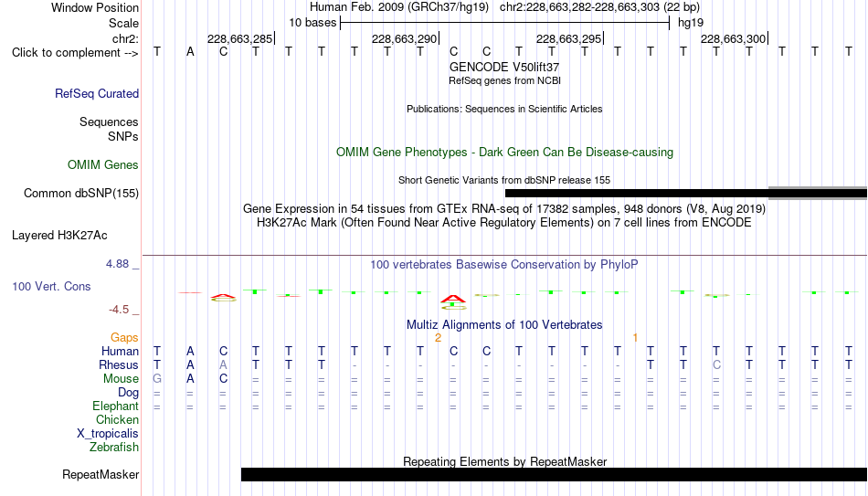Click the orange gap count '2'
868x496 pixels.
tap(438, 338)
